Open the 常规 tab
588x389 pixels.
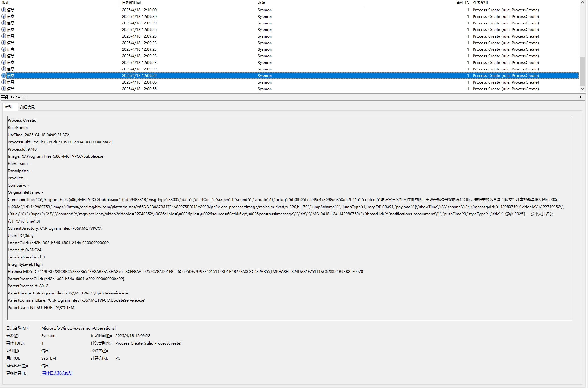(x=8, y=107)
